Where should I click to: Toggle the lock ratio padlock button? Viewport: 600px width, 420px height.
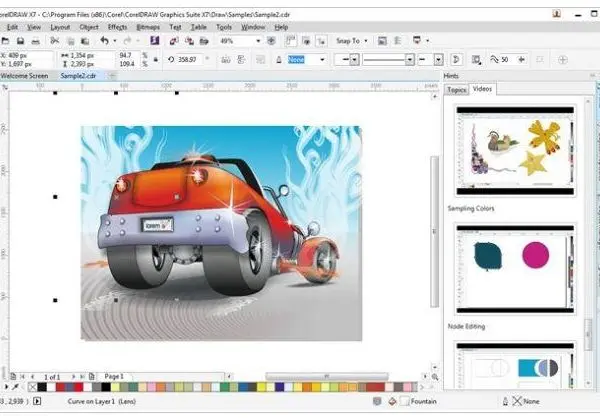tap(155, 60)
